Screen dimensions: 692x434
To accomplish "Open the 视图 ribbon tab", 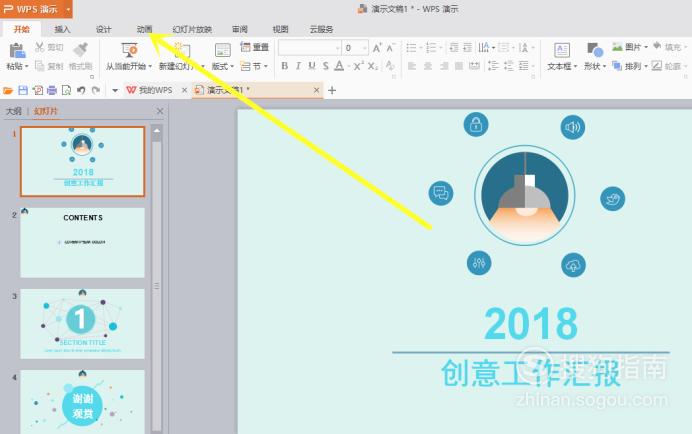I will (280, 29).
